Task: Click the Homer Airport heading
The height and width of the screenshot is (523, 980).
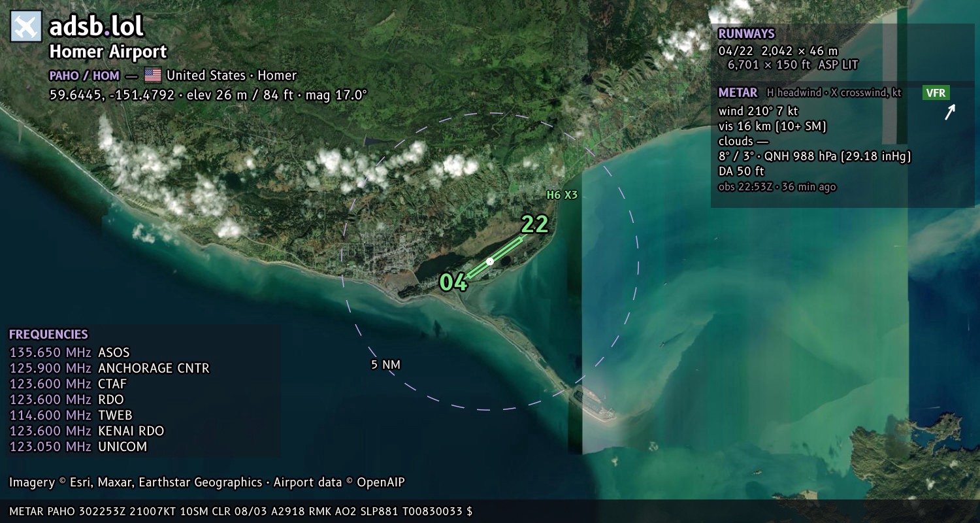Action: click(x=108, y=52)
